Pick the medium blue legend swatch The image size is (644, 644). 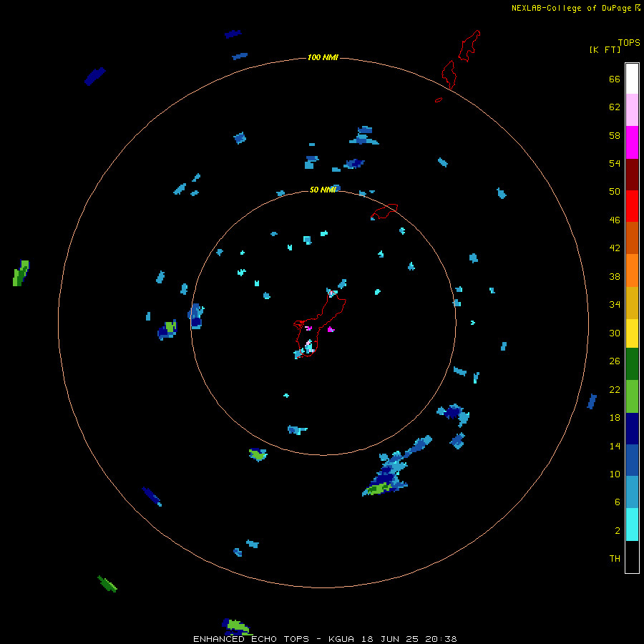632,460
